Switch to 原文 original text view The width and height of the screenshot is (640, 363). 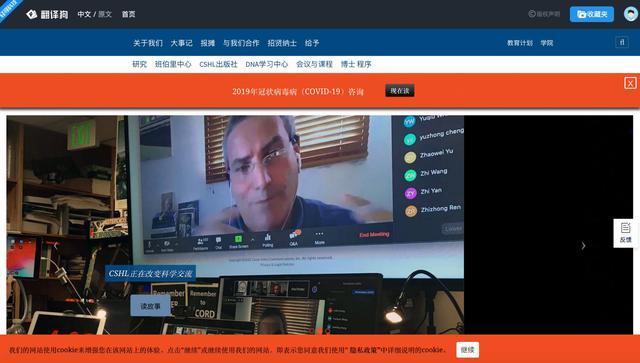105,14
